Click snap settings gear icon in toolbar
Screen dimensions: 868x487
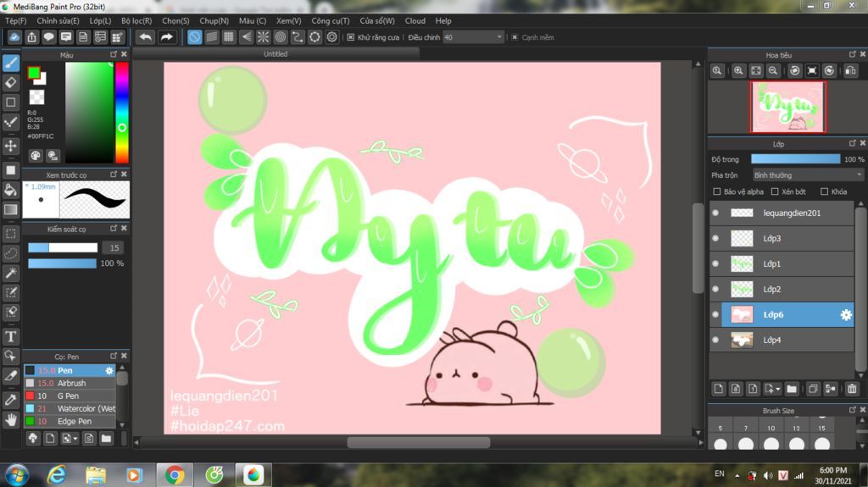[x=331, y=37]
